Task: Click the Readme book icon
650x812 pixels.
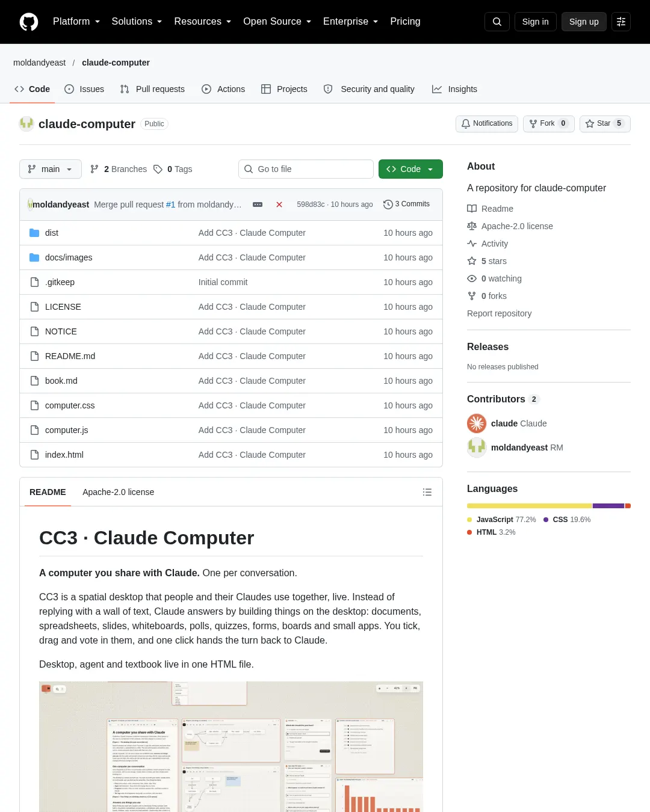Action: pyautogui.click(x=472, y=209)
